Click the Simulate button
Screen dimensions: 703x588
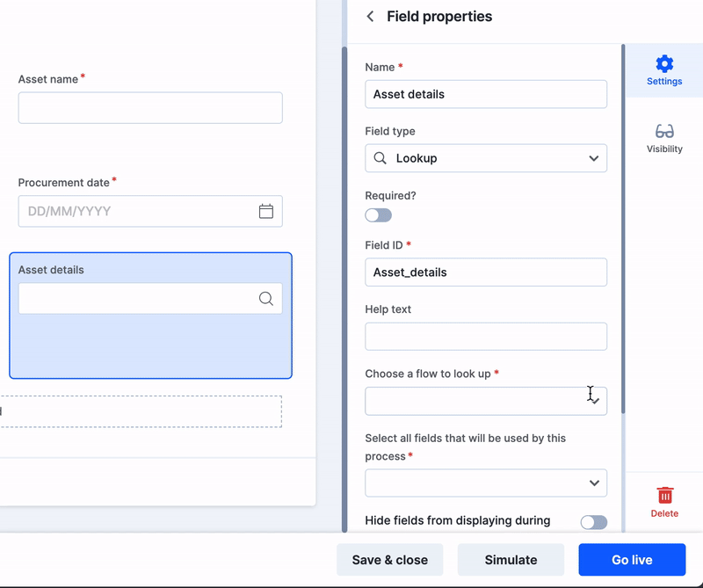[x=511, y=560]
